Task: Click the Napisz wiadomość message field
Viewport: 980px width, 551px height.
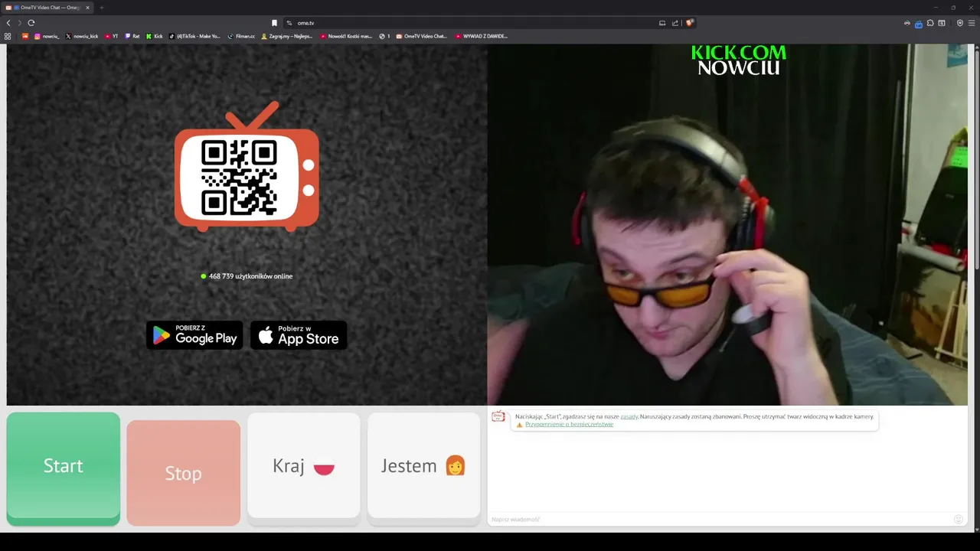Action: pos(720,520)
